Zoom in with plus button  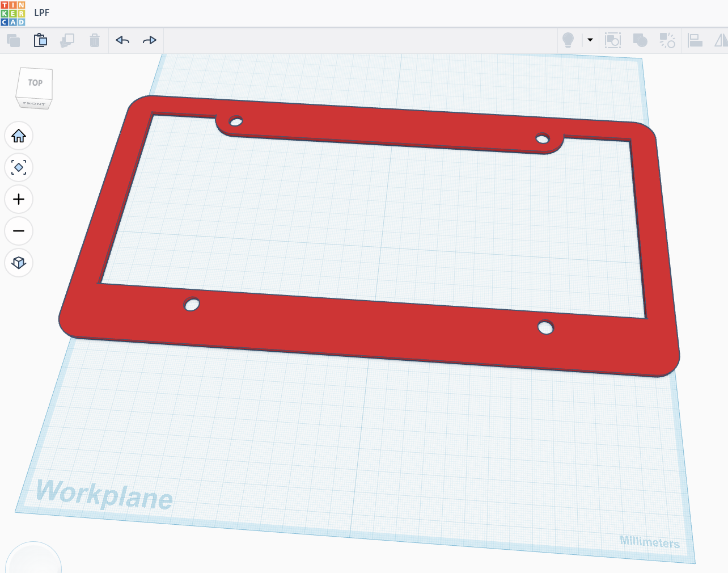[19, 199]
